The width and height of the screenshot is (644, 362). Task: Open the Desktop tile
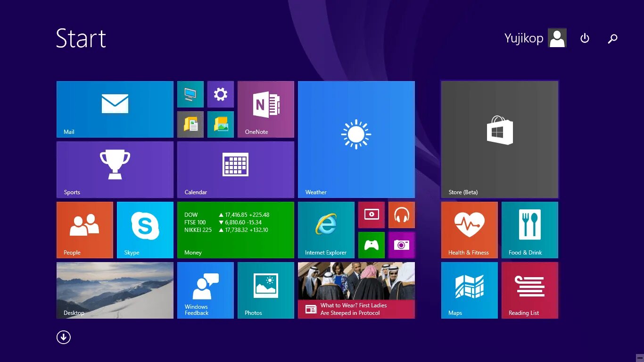(115, 290)
